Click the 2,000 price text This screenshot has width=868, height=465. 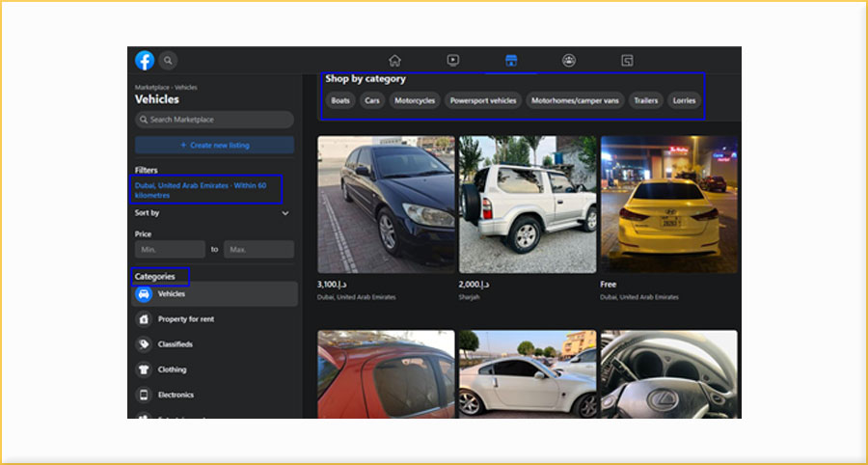click(x=474, y=285)
